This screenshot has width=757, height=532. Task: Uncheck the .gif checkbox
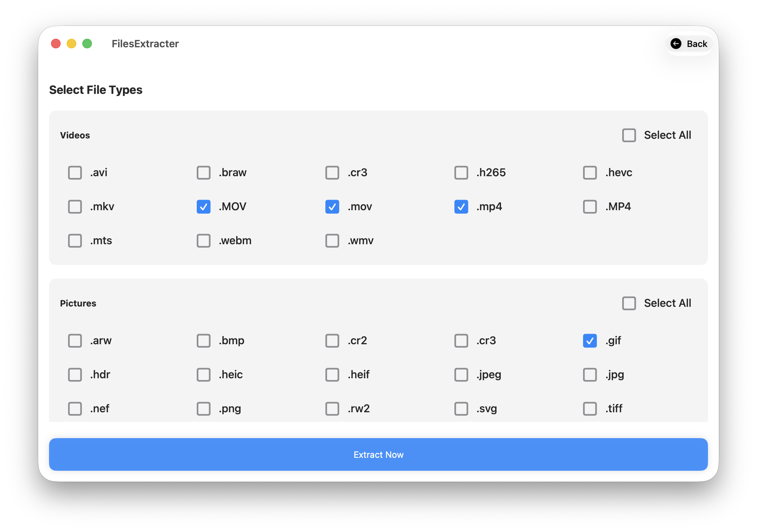pyautogui.click(x=590, y=341)
